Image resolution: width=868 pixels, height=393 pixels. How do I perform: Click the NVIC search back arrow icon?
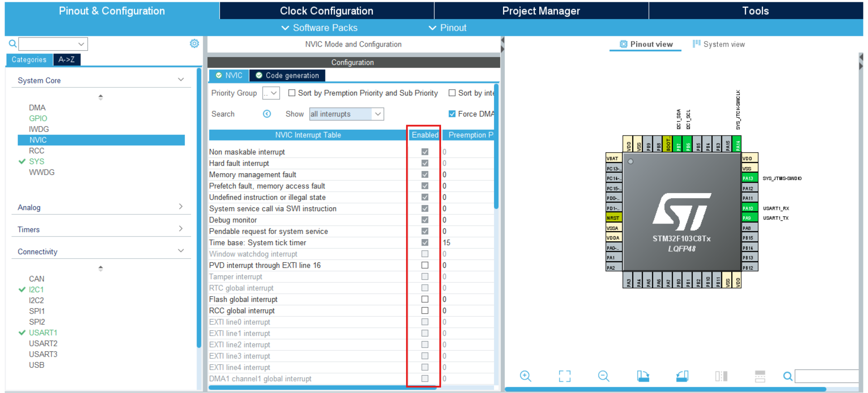pyautogui.click(x=267, y=114)
